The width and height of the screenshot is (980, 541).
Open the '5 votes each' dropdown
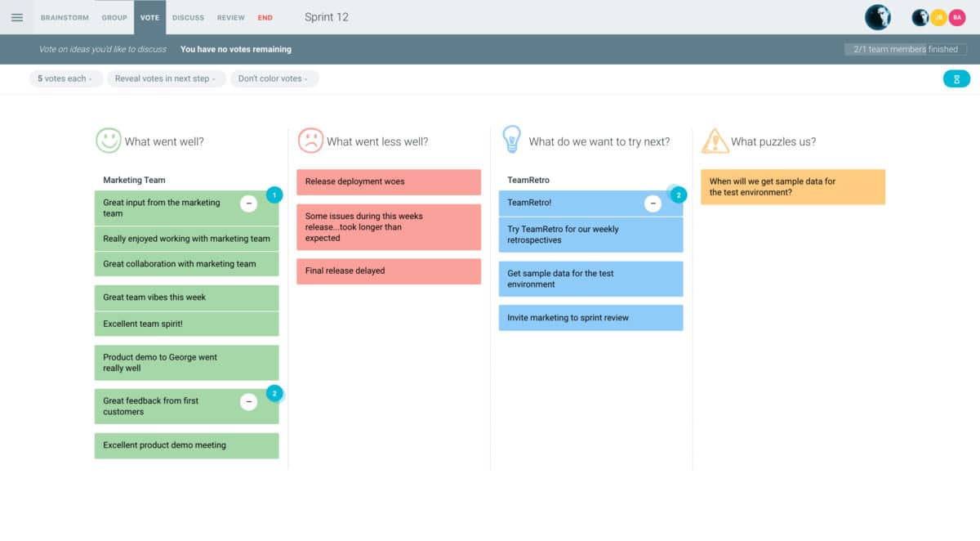coord(65,78)
